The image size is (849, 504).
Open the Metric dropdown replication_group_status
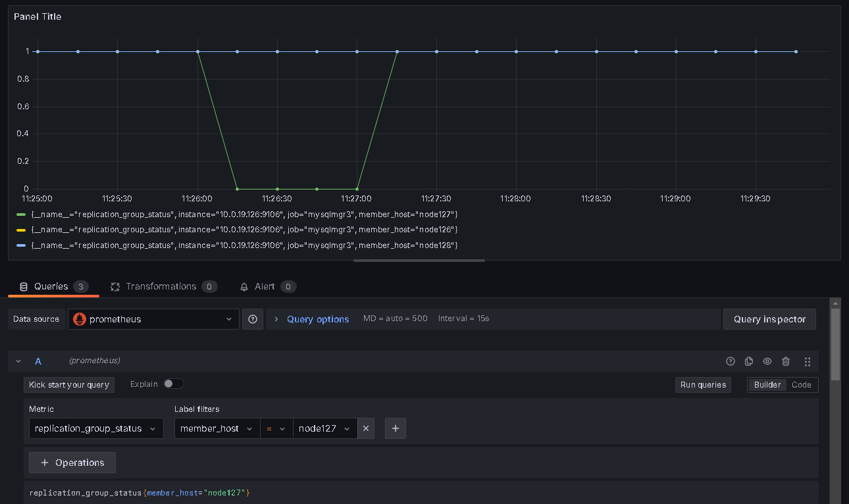pos(96,428)
